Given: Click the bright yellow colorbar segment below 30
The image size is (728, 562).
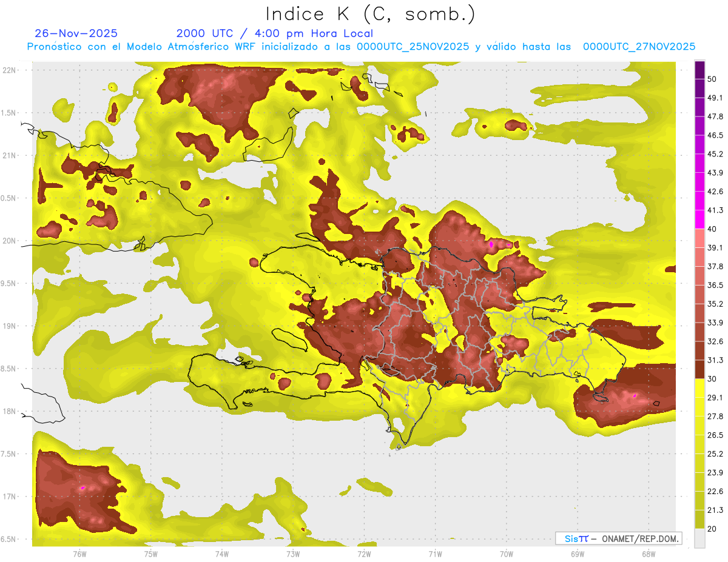Looking at the screenshot, I should pyautogui.click(x=699, y=388).
